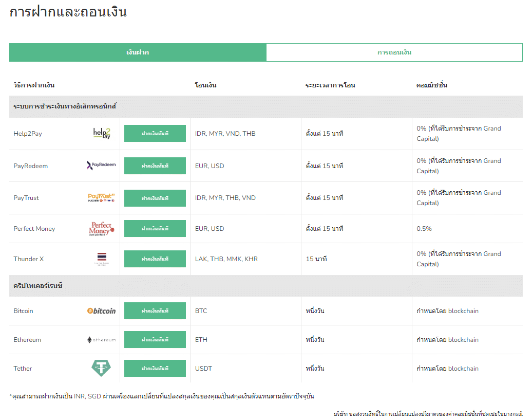Deposit now using Ethereum
The image size is (532, 420).
155,340
